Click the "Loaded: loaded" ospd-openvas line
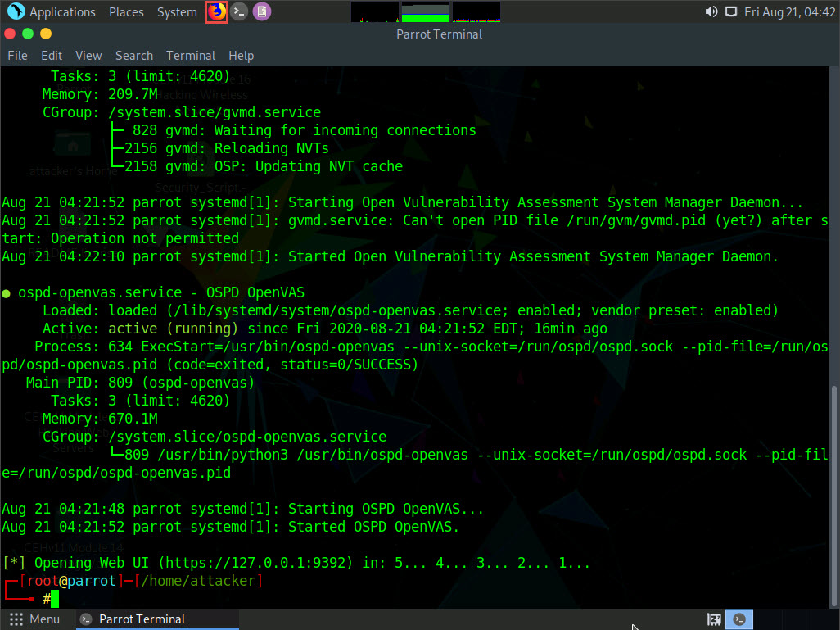 pos(410,311)
